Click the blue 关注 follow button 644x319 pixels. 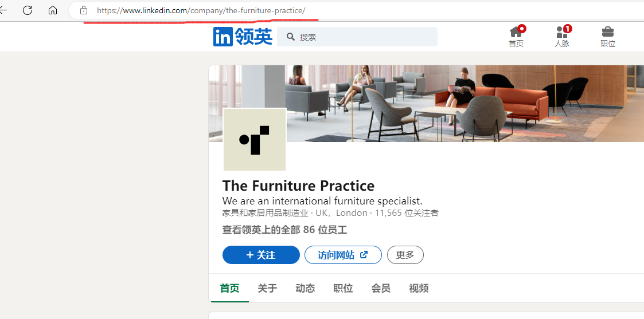(x=261, y=255)
